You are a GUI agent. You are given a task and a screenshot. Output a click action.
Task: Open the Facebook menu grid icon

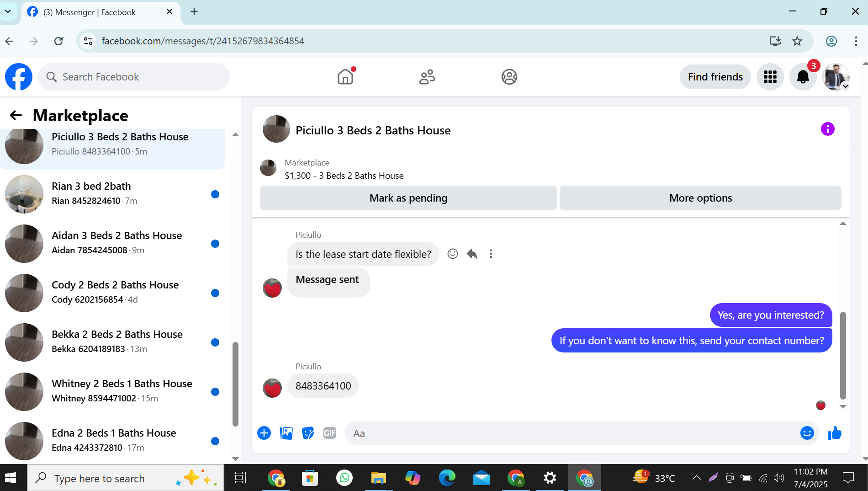click(x=770, y=77)
